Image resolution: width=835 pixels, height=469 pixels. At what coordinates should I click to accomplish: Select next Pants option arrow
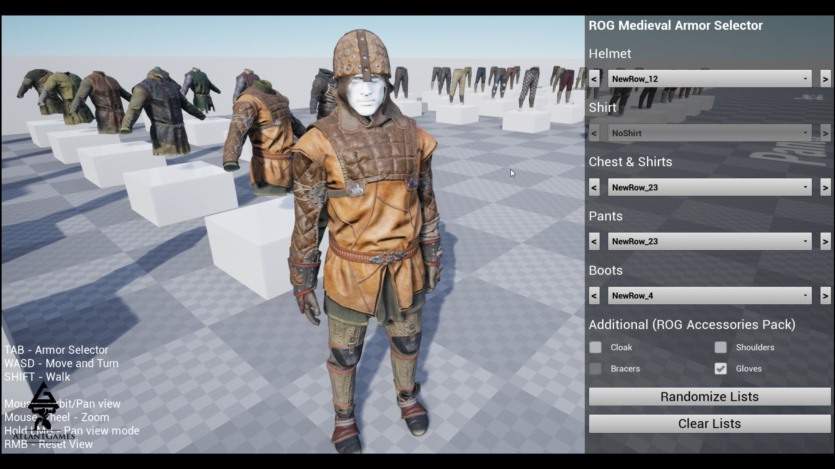click(x=825, y=241)
